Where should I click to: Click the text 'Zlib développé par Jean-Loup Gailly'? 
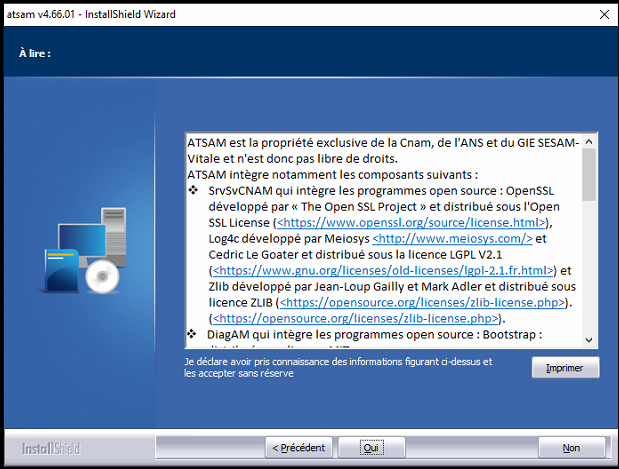coord(305,287)
